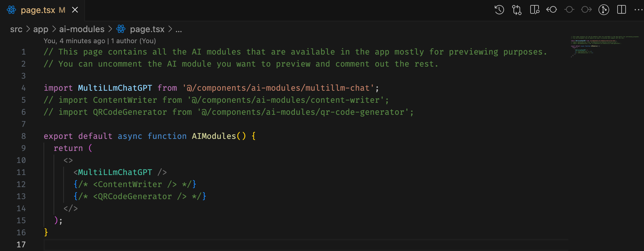The height and width of the screenshot is (251, 644).
Task: Click 'You, 4 minutes ago' blame link
Action: coord(74,41)
